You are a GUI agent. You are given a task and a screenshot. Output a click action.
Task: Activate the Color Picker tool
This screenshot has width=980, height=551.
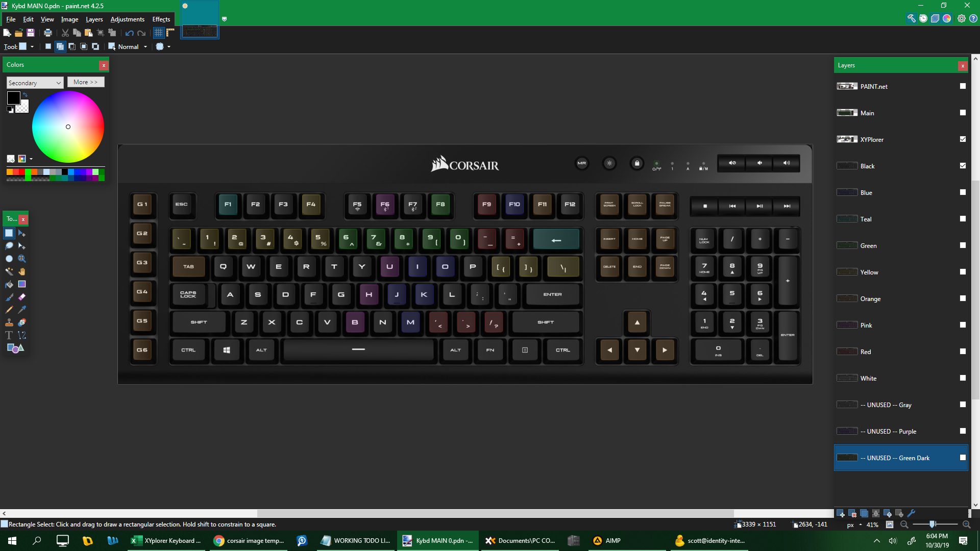point(21,309)
